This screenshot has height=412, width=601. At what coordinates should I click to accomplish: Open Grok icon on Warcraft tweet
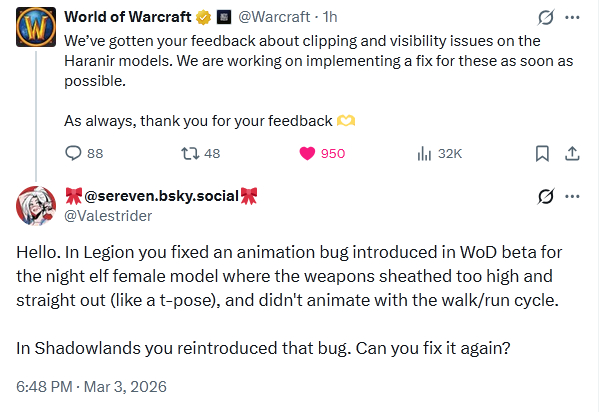point(546,18)
